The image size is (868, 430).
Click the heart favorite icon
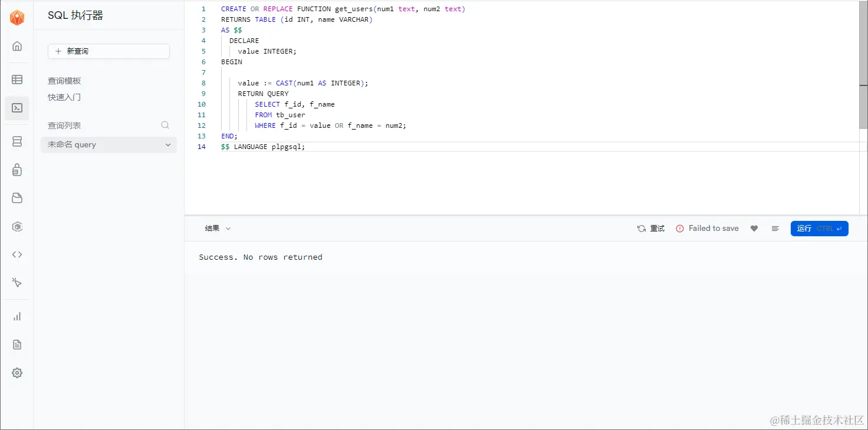pos(754,229)
